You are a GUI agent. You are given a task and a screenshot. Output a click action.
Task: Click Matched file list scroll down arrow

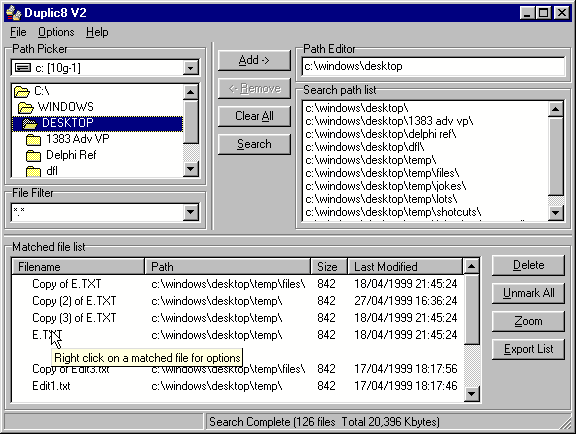coord(471,394)
